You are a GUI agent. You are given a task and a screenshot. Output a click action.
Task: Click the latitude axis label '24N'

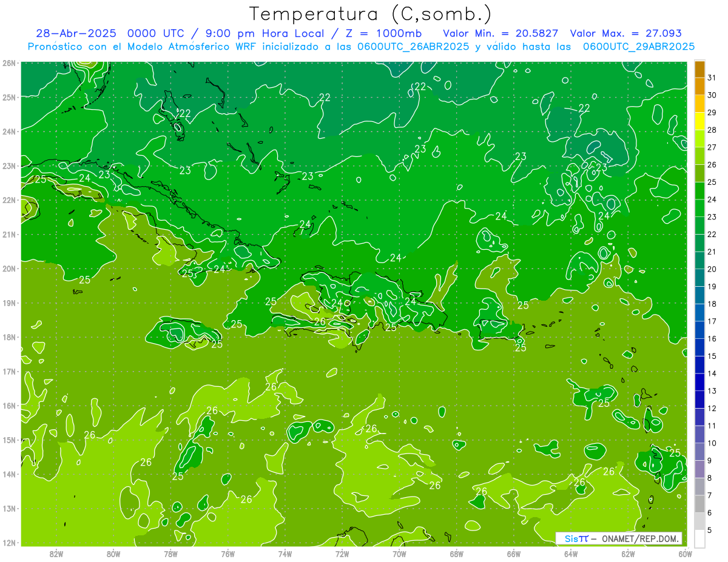(9, 132)
